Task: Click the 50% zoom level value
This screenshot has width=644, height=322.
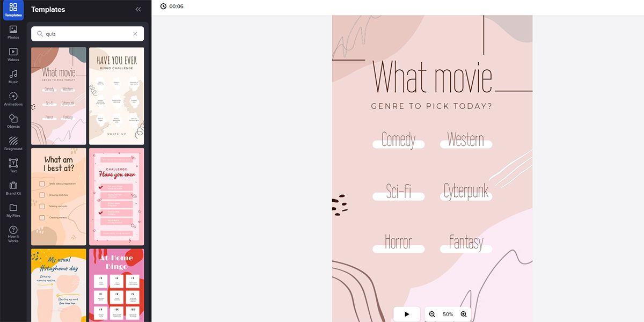Action: (448, 314)
